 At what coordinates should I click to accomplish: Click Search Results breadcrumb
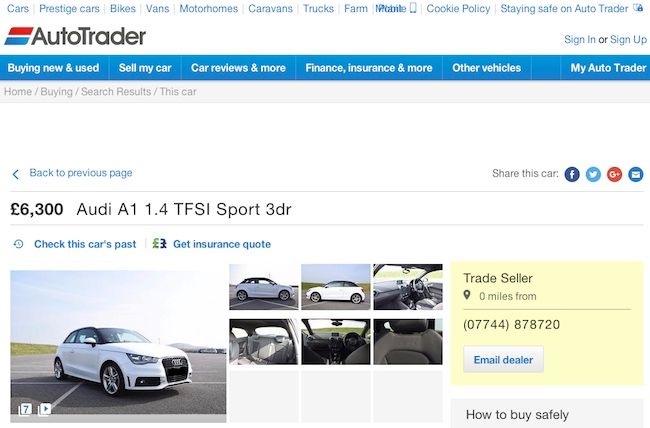point(116,92)
